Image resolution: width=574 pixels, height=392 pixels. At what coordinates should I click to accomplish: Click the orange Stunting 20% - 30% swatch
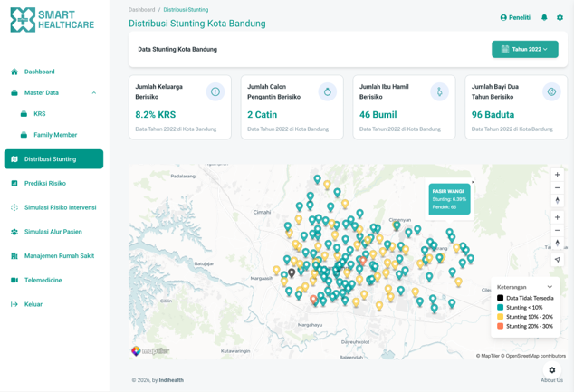coord(500,326)
